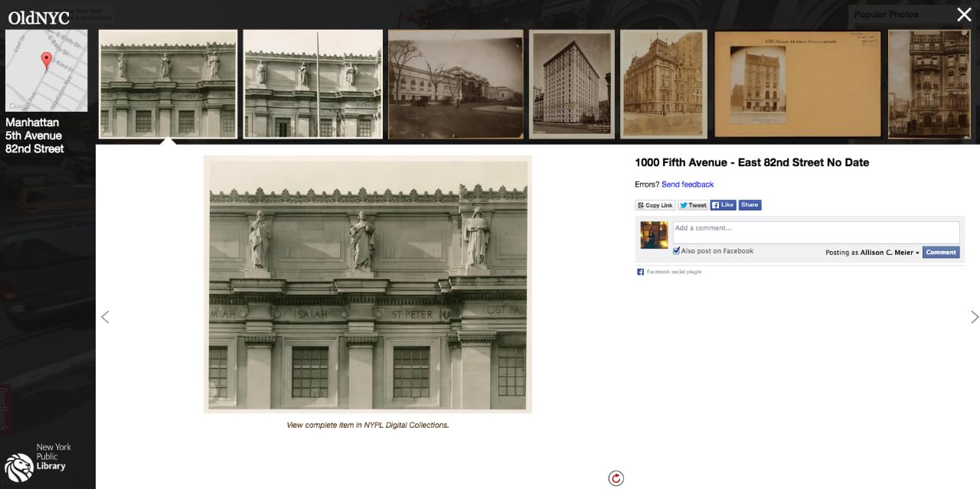Uncheck Also post on Facebook

click(x=676, y=250)
